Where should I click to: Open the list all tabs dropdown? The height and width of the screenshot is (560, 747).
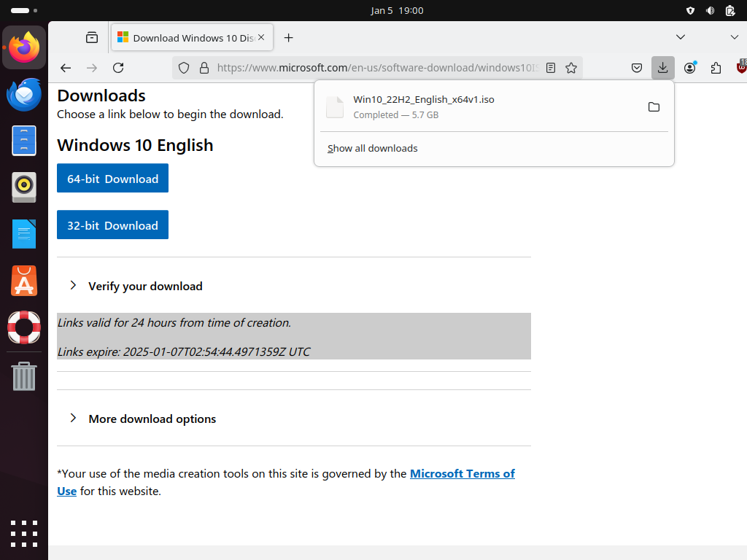coord(680,37)
